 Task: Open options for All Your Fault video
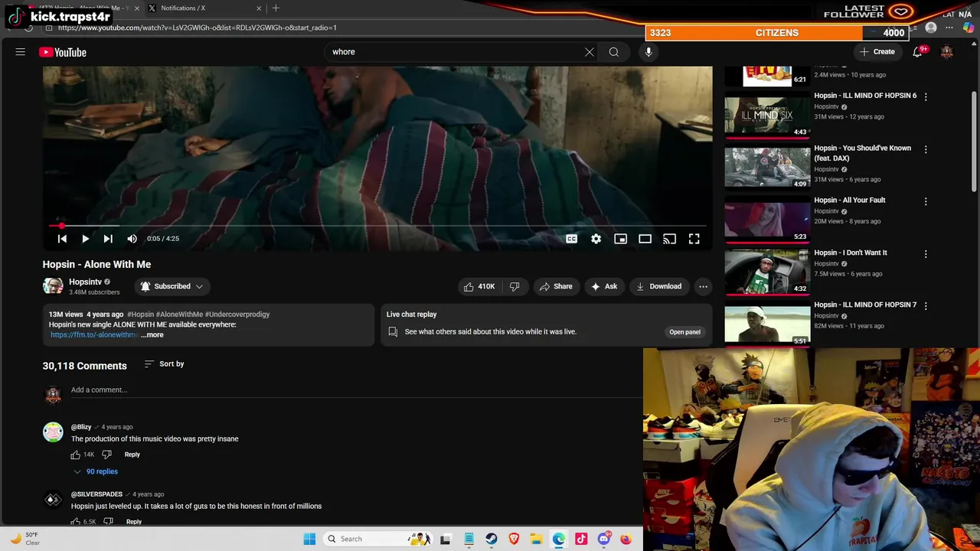[926, 201]
